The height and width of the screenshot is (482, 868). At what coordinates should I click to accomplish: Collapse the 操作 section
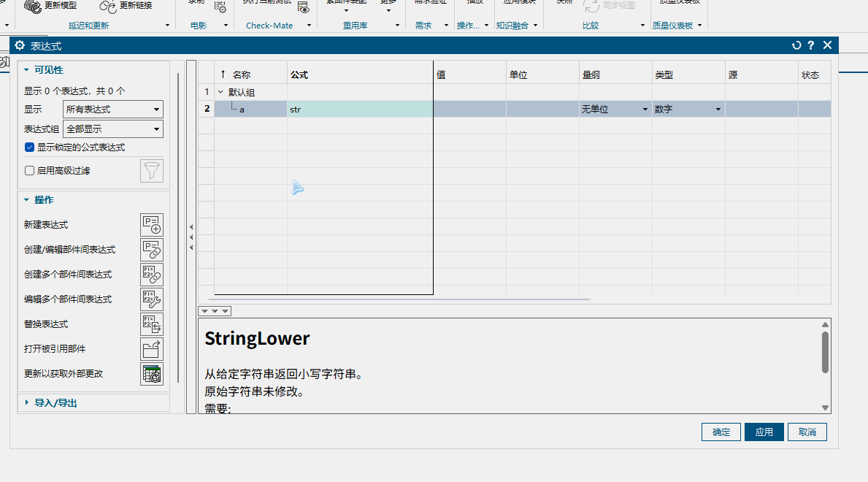click(x=26, y=200)
